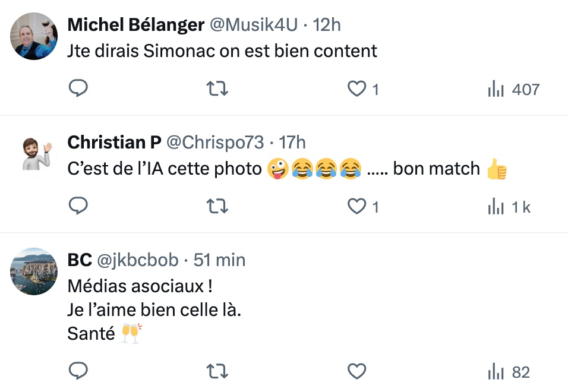Retweet BC's Médias asociaux post
This screenshot has height=392, width=568.
217,372
